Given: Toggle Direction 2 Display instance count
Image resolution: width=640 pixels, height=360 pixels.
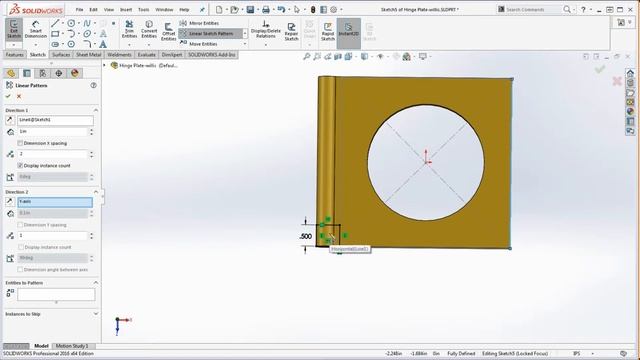Looking at the screenshot, I should click(x=21, y=247).
